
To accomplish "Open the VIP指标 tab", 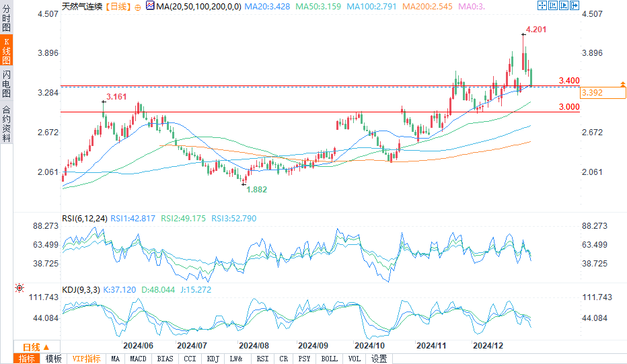I will coord(86,359).
